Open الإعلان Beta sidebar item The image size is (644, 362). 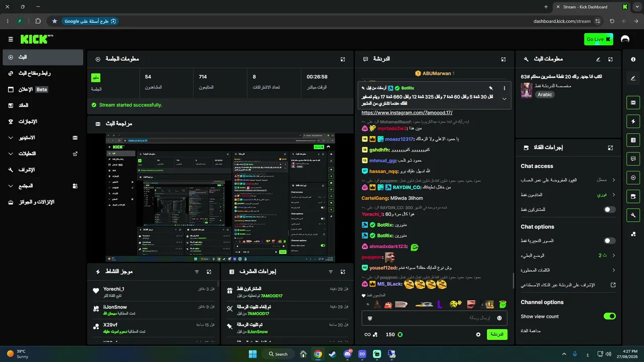click(43, 89)
